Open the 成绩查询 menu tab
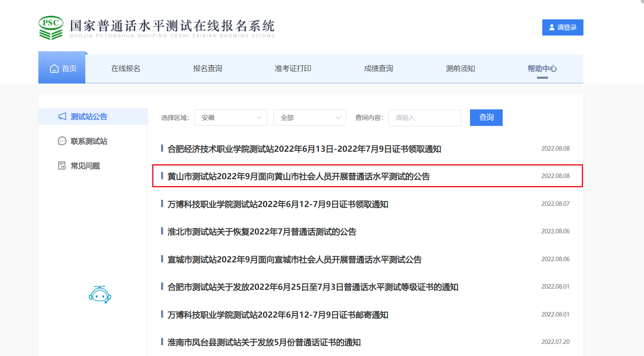This screenshot has height=356, width=644. (x=379, y=69)
